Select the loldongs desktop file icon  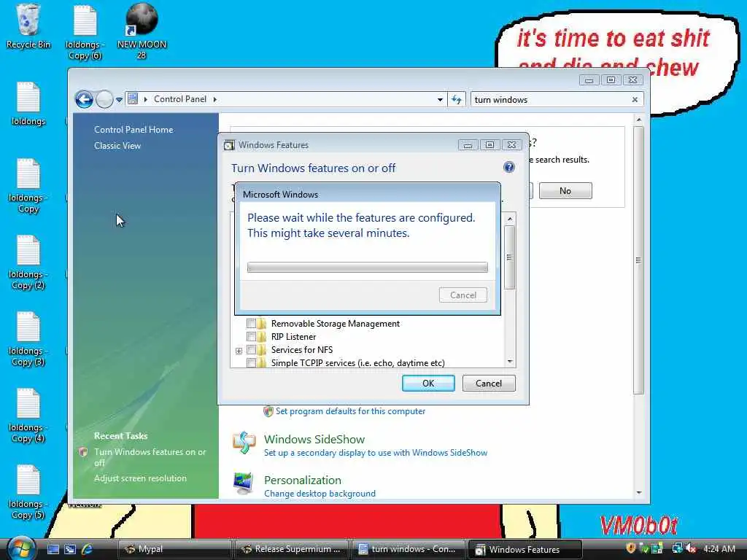tap(28, 104)
